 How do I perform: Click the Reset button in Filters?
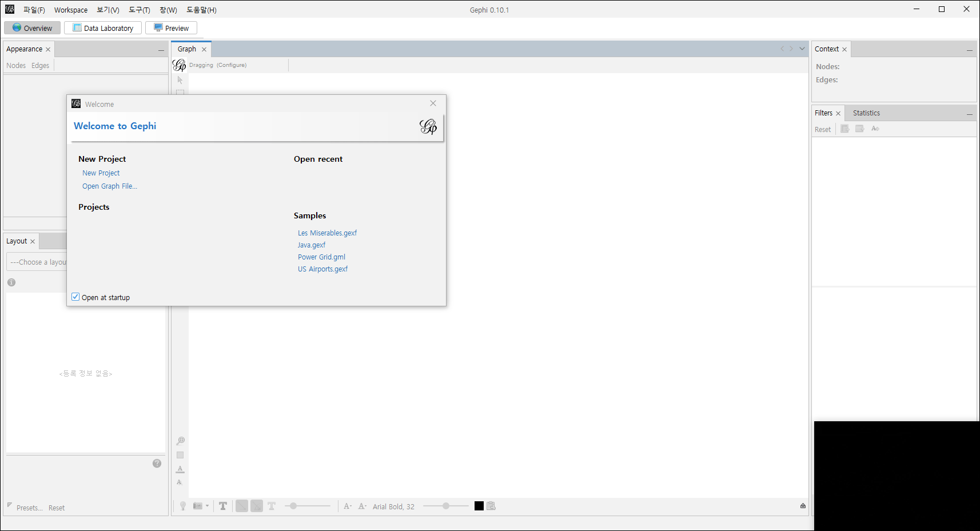(x=823, y=130)
